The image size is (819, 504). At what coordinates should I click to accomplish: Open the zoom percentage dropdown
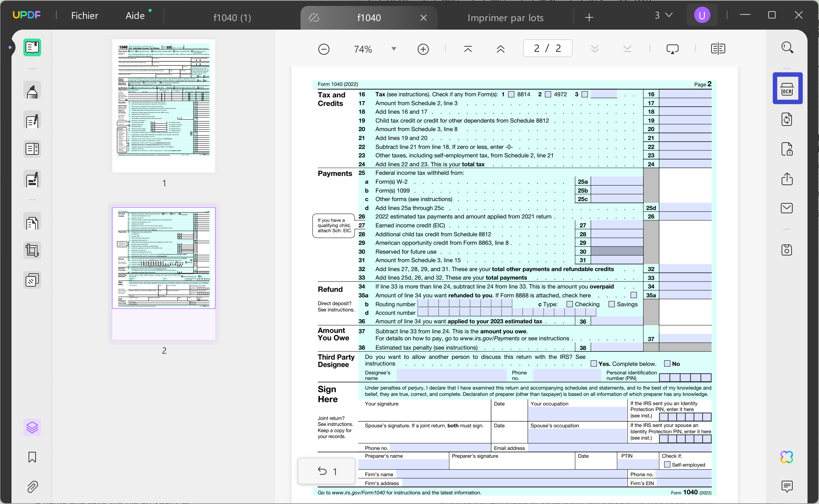tap(394, 49)
